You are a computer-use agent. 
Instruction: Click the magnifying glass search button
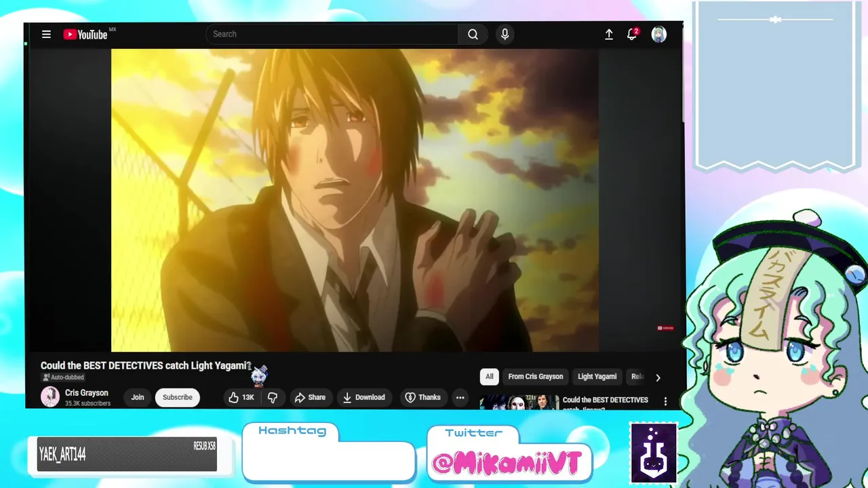[x=473, y=34]
